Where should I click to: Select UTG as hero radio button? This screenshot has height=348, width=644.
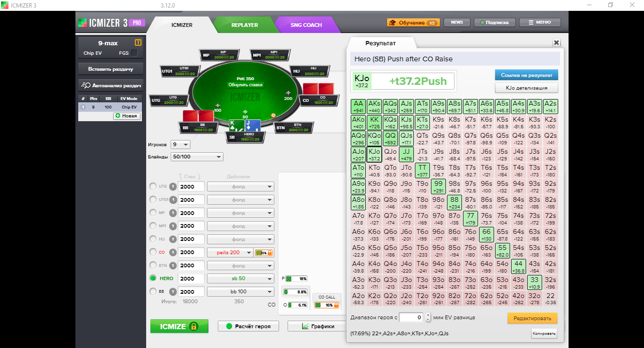153,187
